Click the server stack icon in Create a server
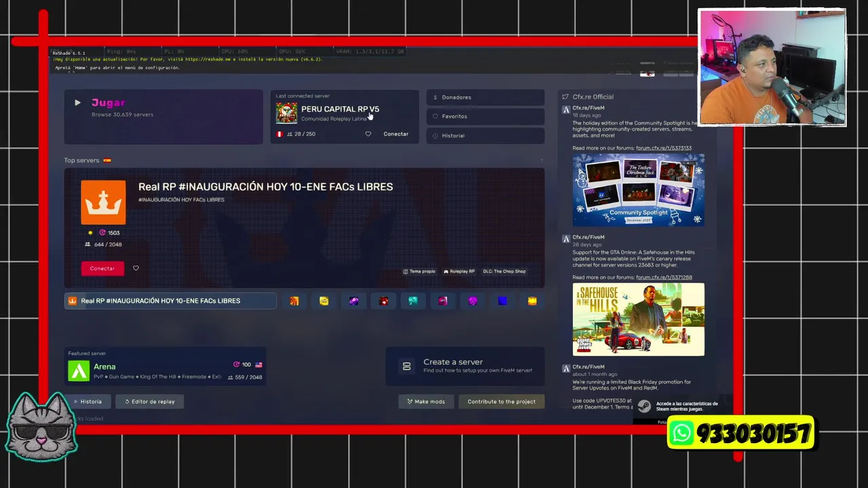Screen dimensions: 868x488 (407, 366)
